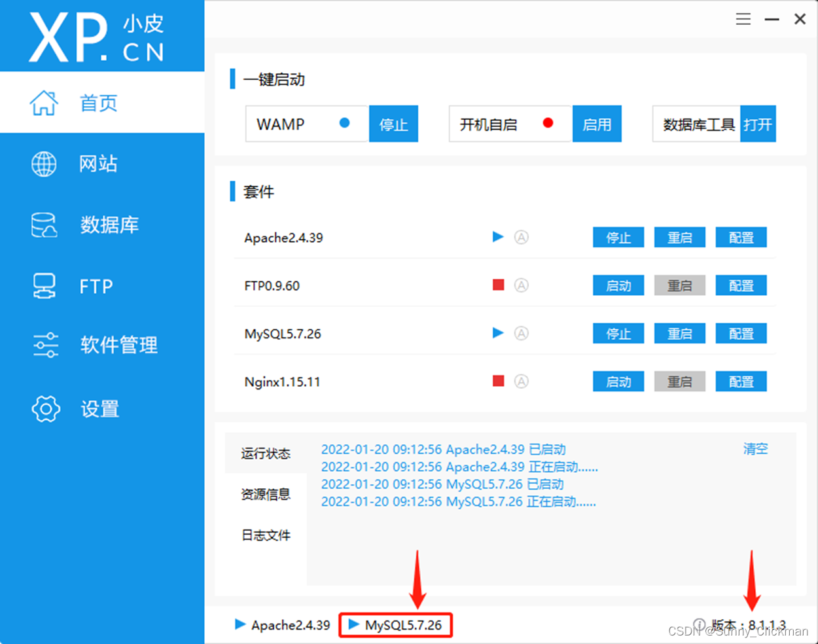Switch to the 日志文件 tab
Screen dimensions: 818x644
[x=266, y=535]
